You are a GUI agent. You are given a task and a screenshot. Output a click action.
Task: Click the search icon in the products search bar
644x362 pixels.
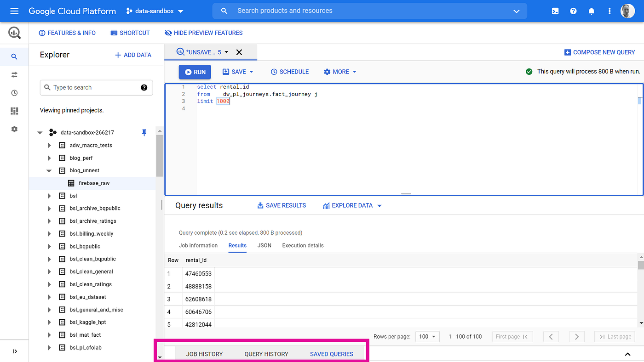coord(224,11)
